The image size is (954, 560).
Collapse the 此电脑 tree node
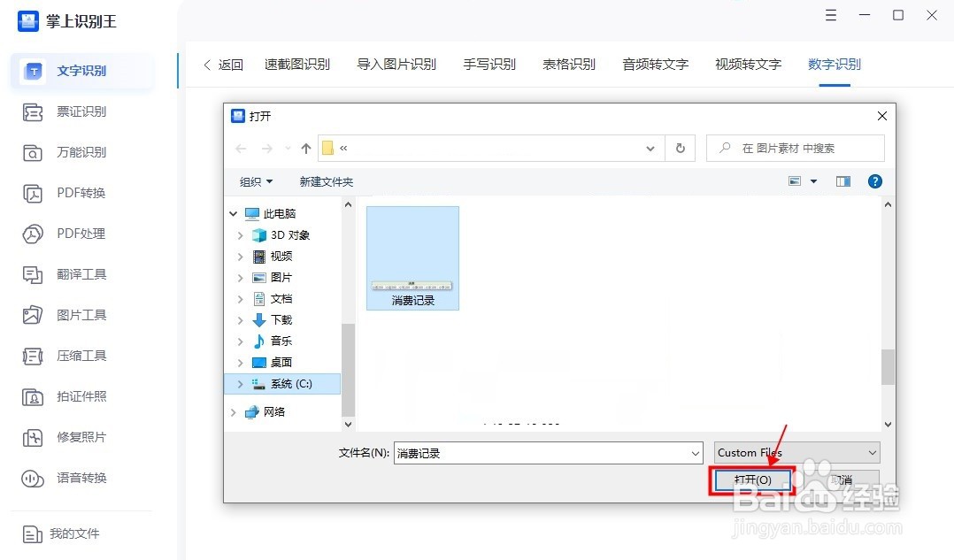click(x=233, y=213)
